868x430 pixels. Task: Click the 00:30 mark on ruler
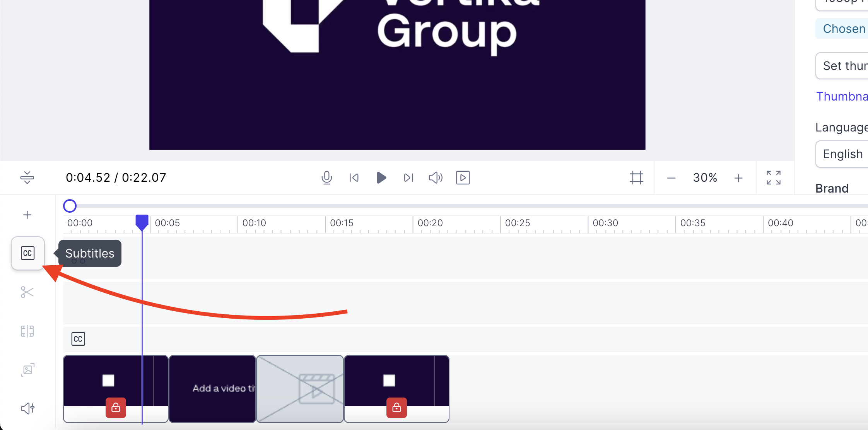tap(605, 223)
